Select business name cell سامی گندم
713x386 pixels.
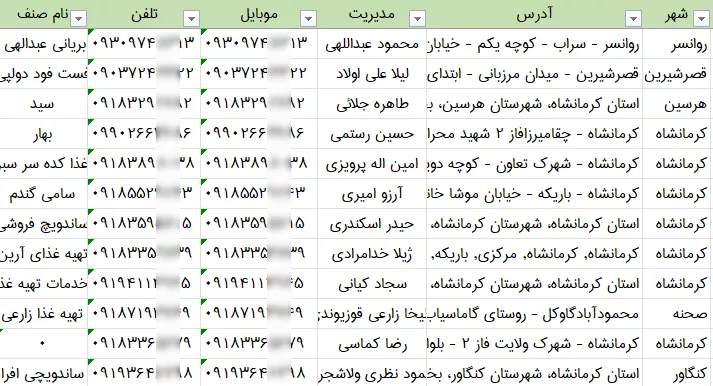click(44, 194)
